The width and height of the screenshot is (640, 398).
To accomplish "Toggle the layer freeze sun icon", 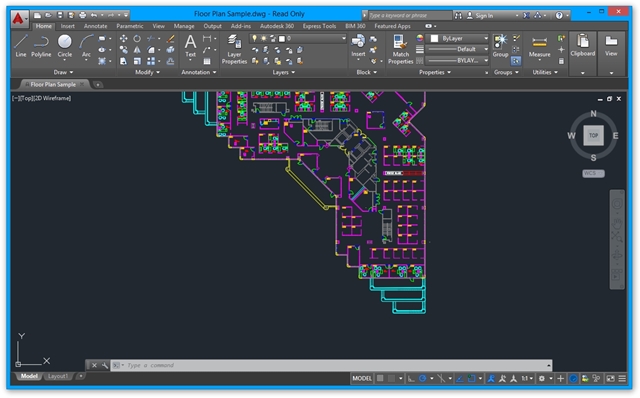I will point(263,38).
